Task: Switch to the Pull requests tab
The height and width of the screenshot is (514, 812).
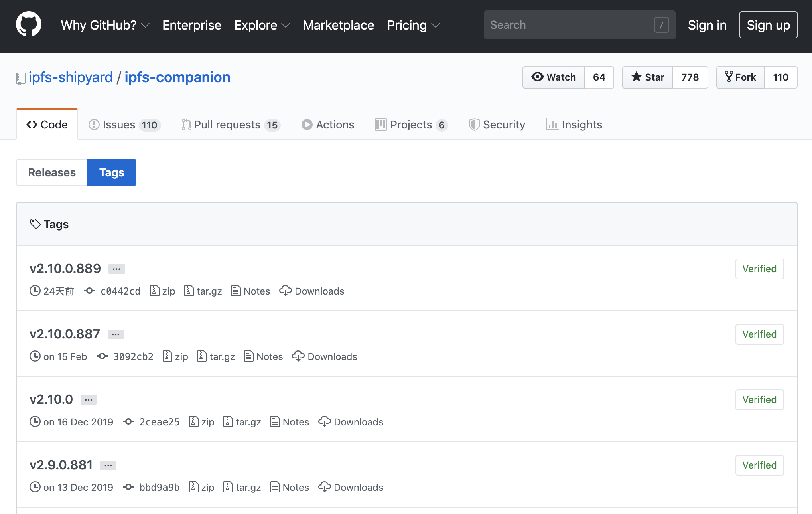Action: [231, 125]
